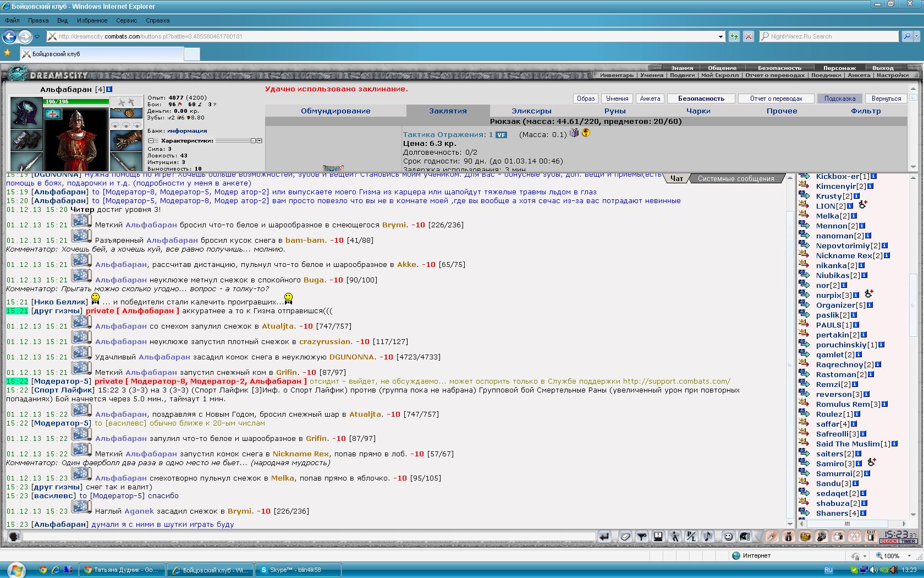Open the search provider dropdown
Screen dimensions: 924x578
[x=917, y=36]
